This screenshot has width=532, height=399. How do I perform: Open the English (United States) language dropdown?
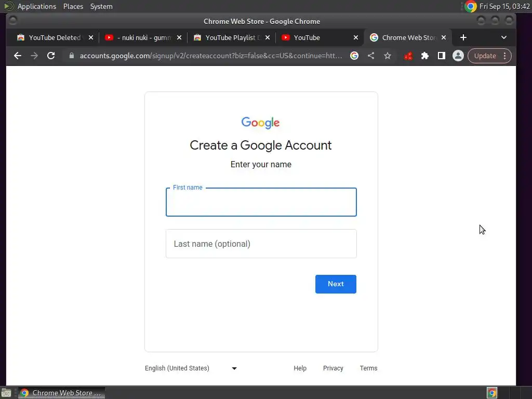point(191,368)
